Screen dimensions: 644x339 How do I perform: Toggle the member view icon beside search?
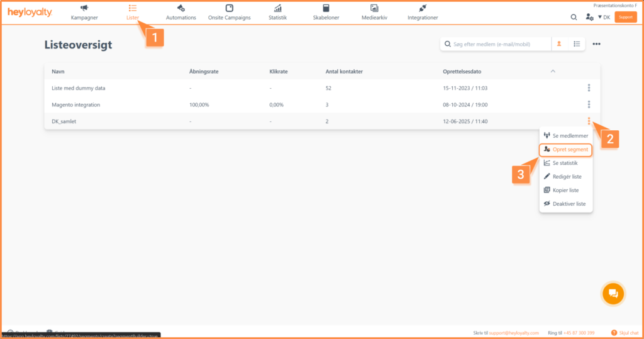(x=559, y=44)
